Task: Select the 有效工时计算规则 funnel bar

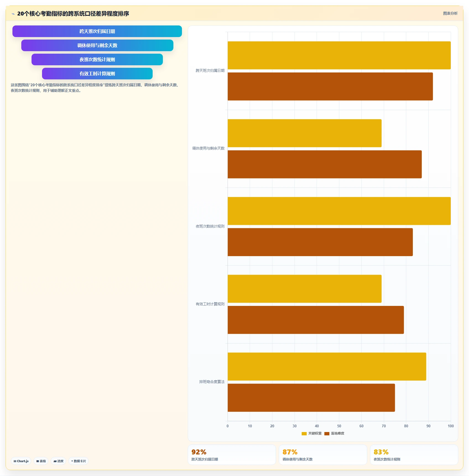Action: click(x=97, y=74)
